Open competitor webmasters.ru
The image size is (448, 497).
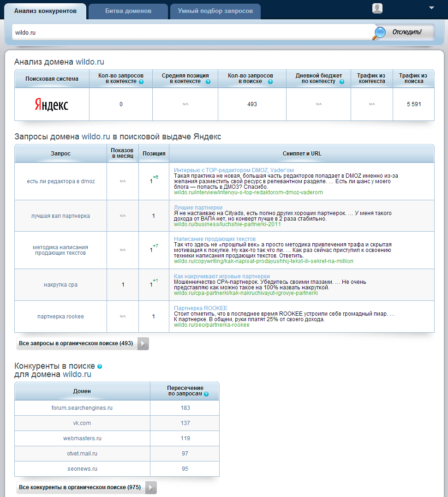pyautogui.click(x=82, y=438)
